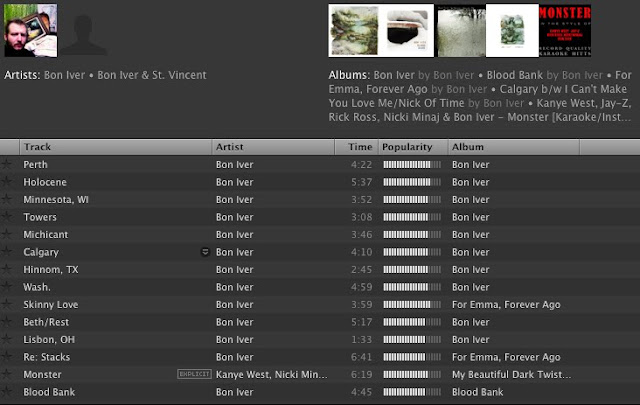The height and width of the screenshot is (405, 640).
Task: Open Blood Bank album link at top
Action: pos(515,75)
